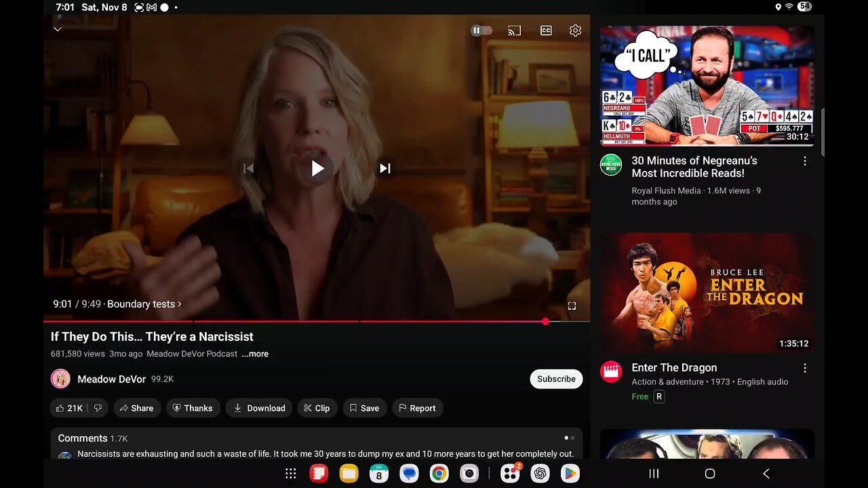868x488 pixels.
Task: Click the "Free" label under Enter The Dragon
Action: coord(640,396)
